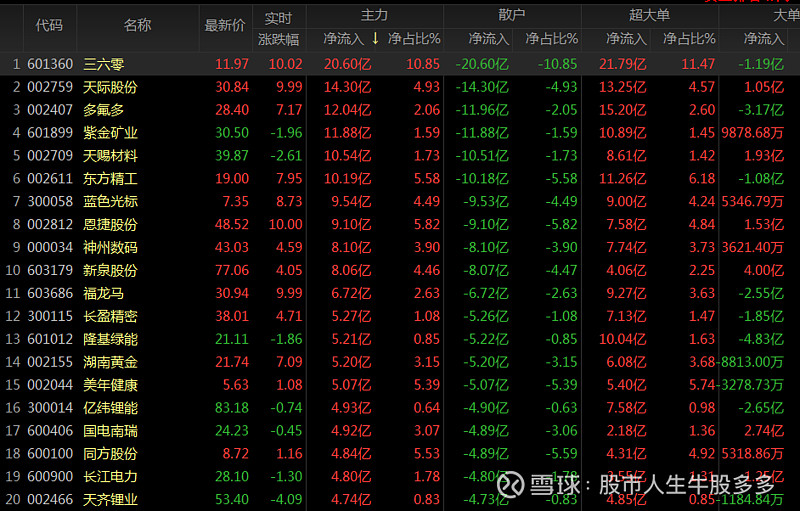Click the 主力 净流入 sort arrow
Screen dimensions: 800x511
[376, 38]
